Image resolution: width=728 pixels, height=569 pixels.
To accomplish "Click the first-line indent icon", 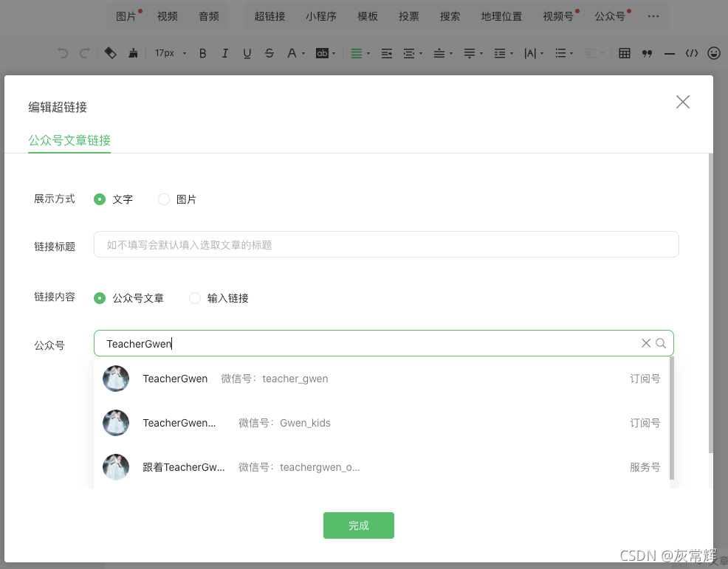I will (408, 53).
